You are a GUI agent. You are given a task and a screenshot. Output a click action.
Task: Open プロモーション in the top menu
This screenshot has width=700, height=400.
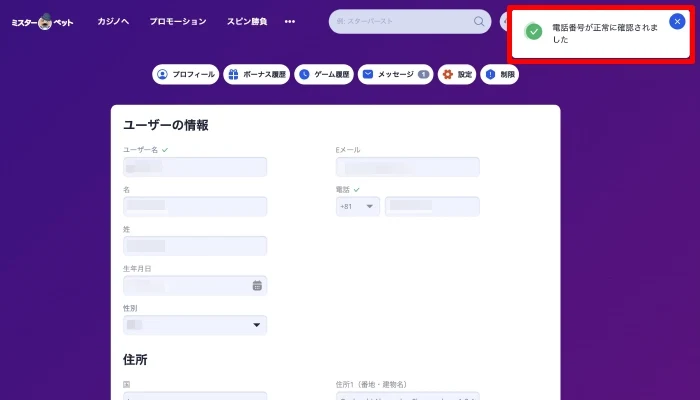pyautogui.click(x=178, y=21)
